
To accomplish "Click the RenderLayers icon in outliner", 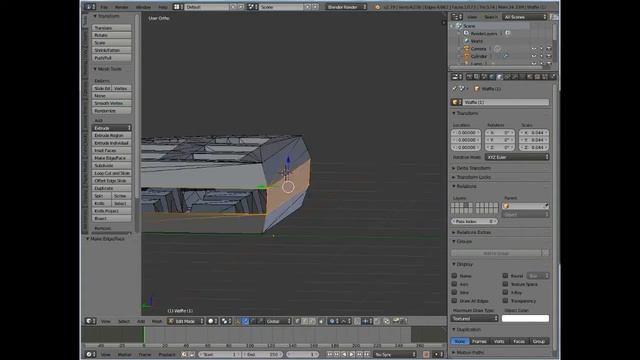I will pyautogui.click(x=467, y=33).
